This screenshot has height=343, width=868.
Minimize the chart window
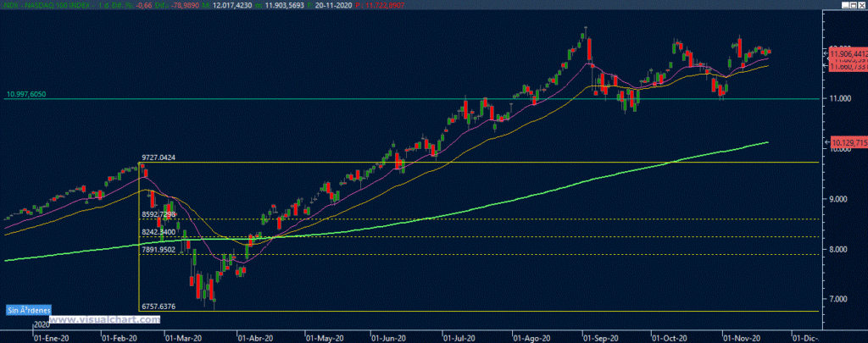click(x=845, y=5)
